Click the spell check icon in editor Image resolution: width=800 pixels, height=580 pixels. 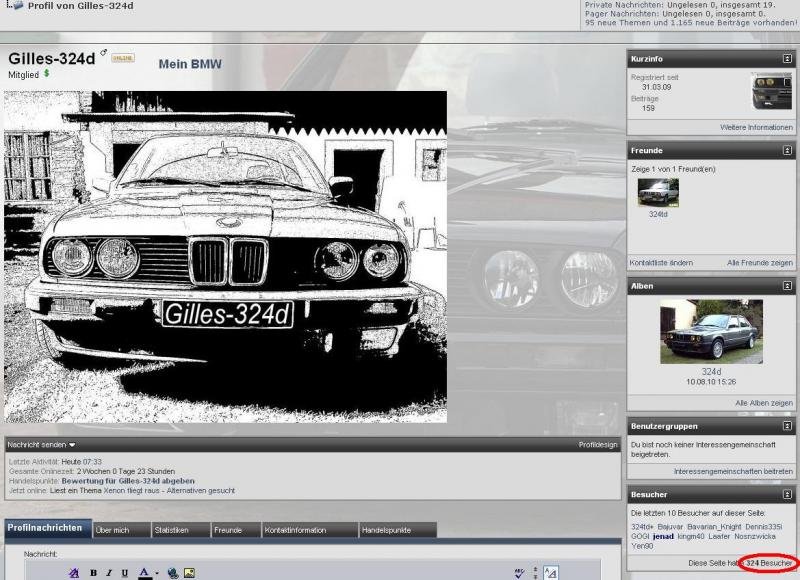pos(519,573)
